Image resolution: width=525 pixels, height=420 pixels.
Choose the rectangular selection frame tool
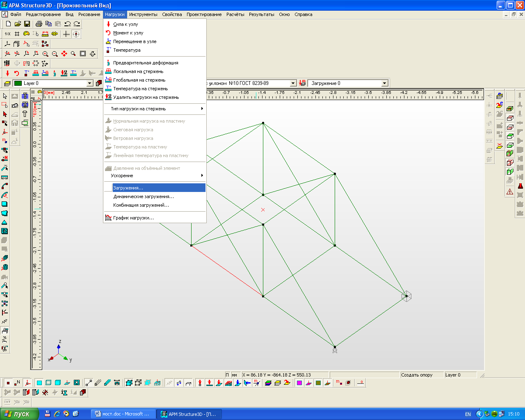click(x=5, y=105)
